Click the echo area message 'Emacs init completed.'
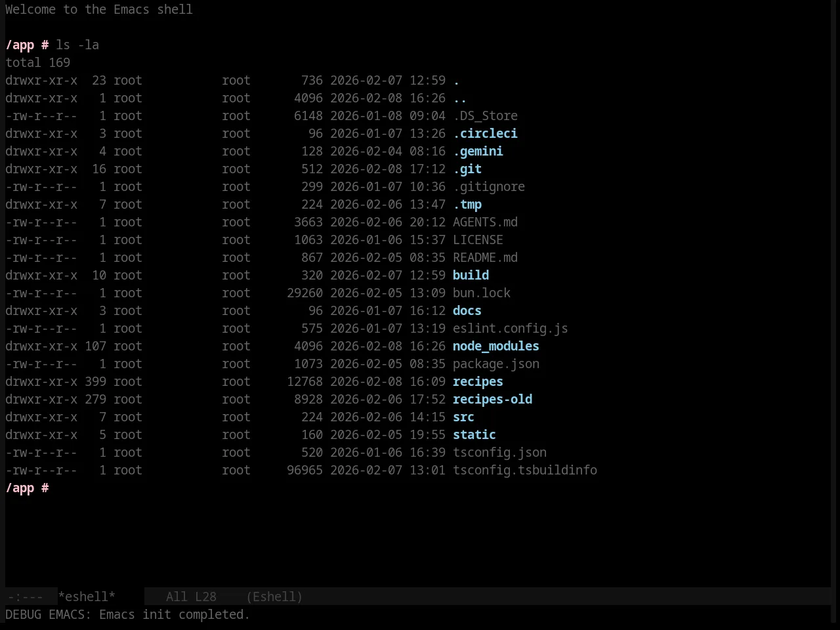 pos(175,614)
